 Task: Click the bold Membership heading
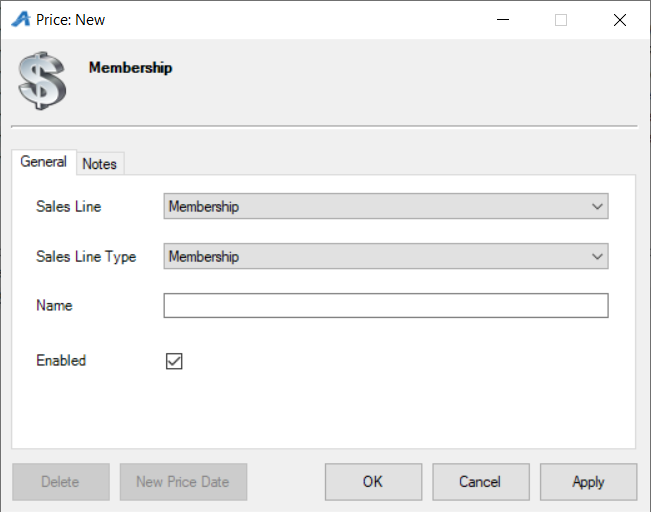[130, 68]
